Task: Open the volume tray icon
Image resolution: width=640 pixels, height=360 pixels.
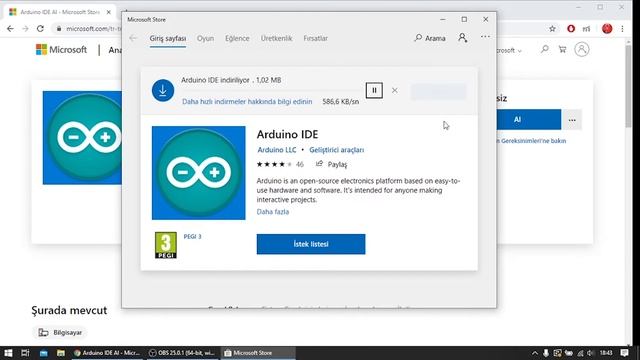Action: 590,353
